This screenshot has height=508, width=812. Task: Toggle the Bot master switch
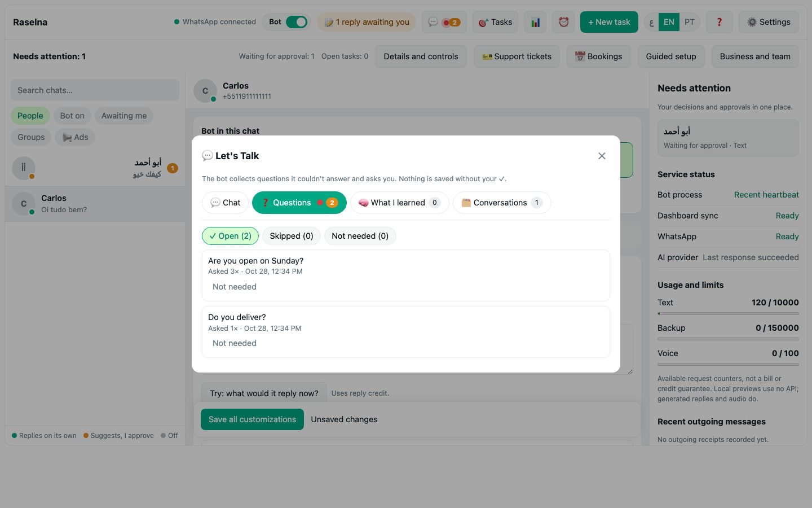click(x=297, y=22)
